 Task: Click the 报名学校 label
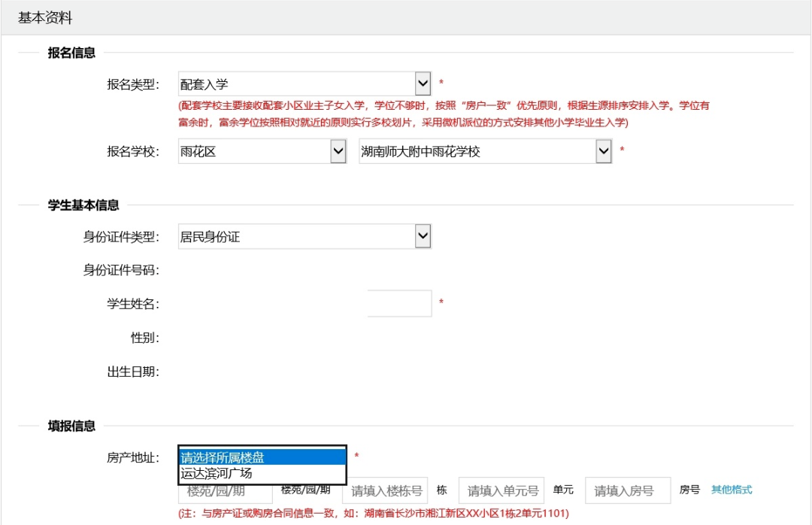point(133,151)
